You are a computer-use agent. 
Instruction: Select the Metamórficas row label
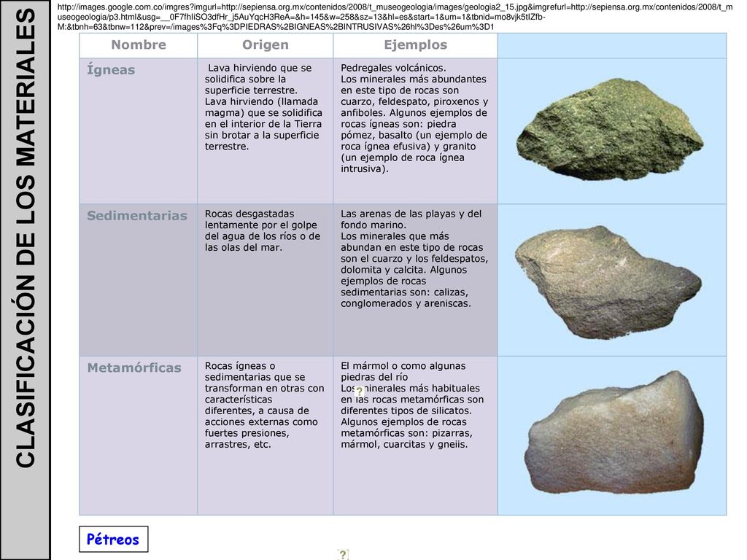pos(134,367)
